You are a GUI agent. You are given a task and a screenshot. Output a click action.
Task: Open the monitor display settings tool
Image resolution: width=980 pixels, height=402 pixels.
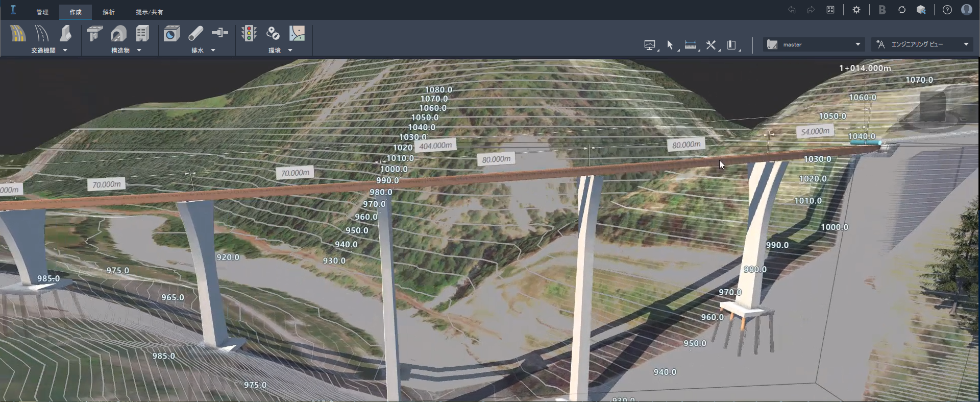(650, 45)
